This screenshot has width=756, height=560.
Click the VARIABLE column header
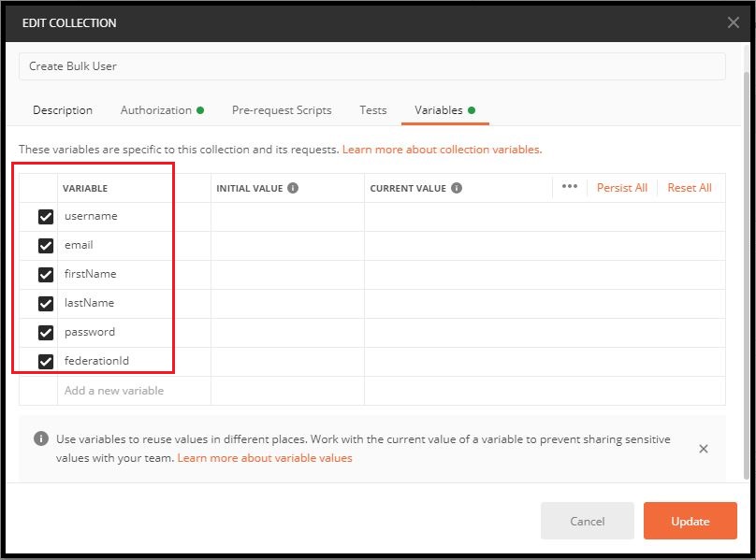85,189
